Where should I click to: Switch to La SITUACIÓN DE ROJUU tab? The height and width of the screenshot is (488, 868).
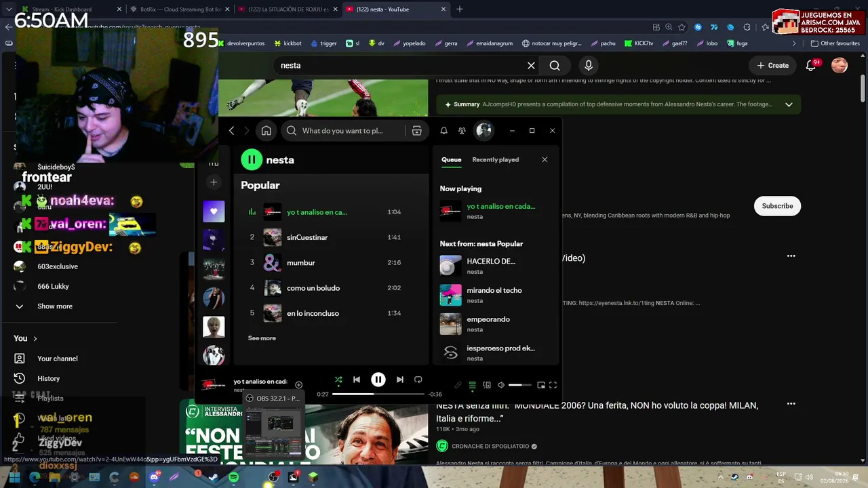tap(288, 9)
